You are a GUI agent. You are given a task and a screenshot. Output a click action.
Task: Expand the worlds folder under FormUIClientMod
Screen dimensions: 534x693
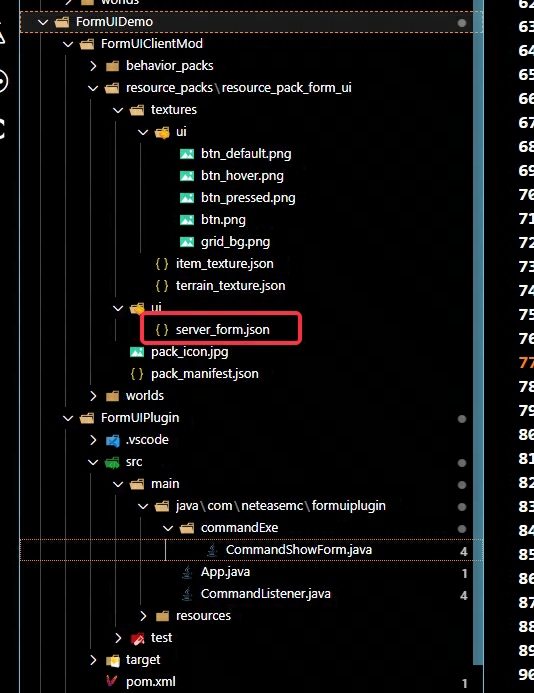93,396
